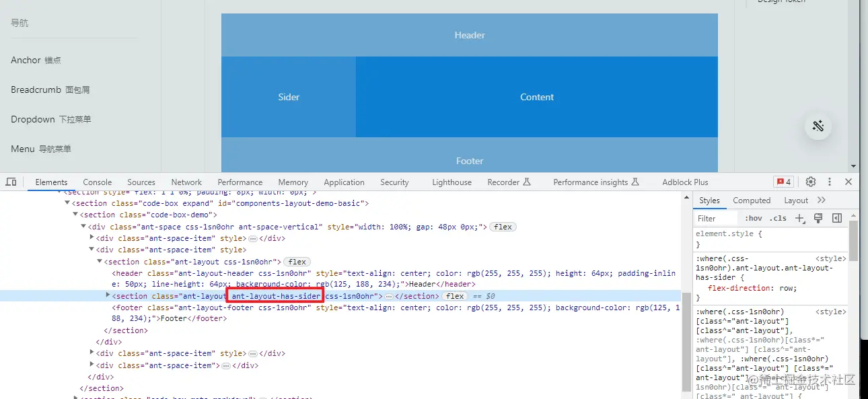Screen dimensions: 868x399
Task: Open Menu 导航菜单 navigation link
Action: coord(41,149)
